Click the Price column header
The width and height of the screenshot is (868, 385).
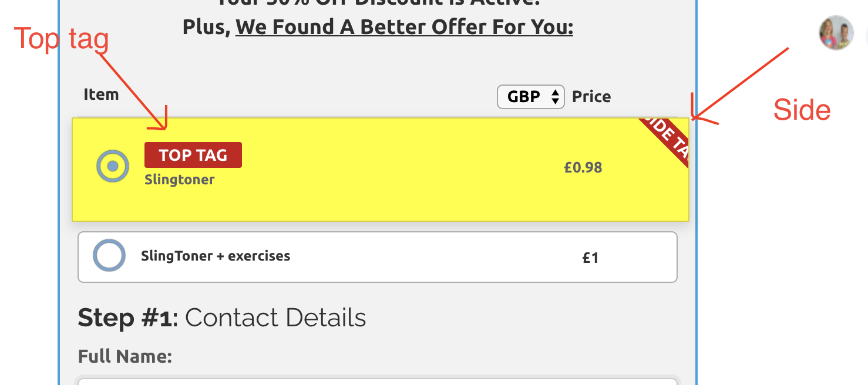coord(591,97)
